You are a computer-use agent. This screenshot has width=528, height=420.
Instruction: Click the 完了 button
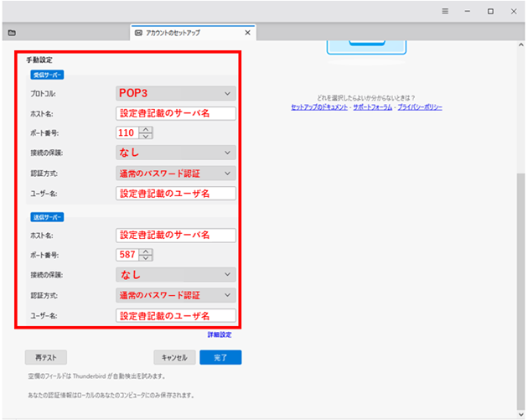tap(220, 356)
